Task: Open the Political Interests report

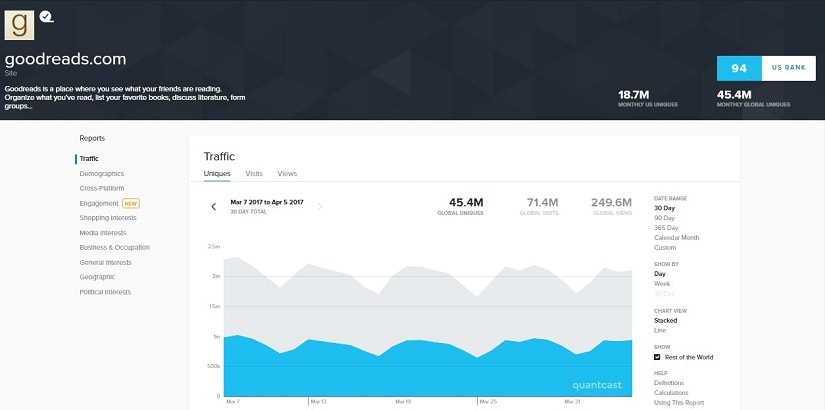Action: pyautogui.click(x=105, y=292)
